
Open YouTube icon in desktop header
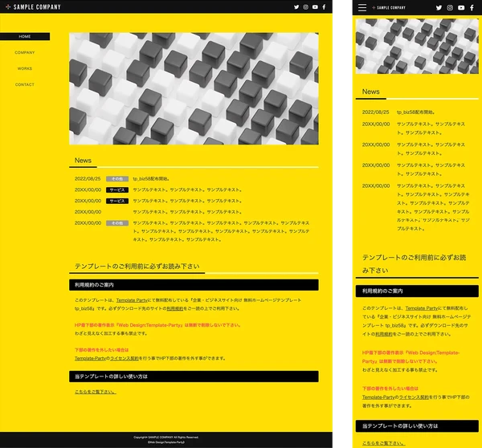tap(315, 6)
